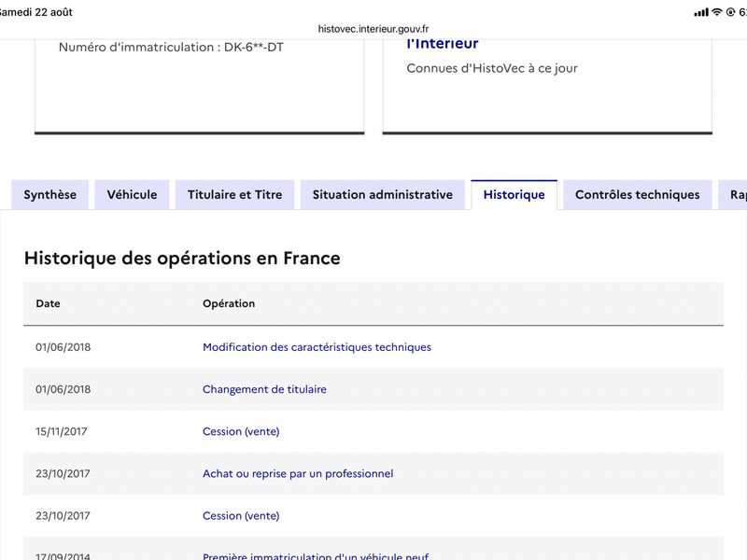Switch to the Véhicule tab
The image size is (747, 560).
pyautogui.click(x=132, y=194)
